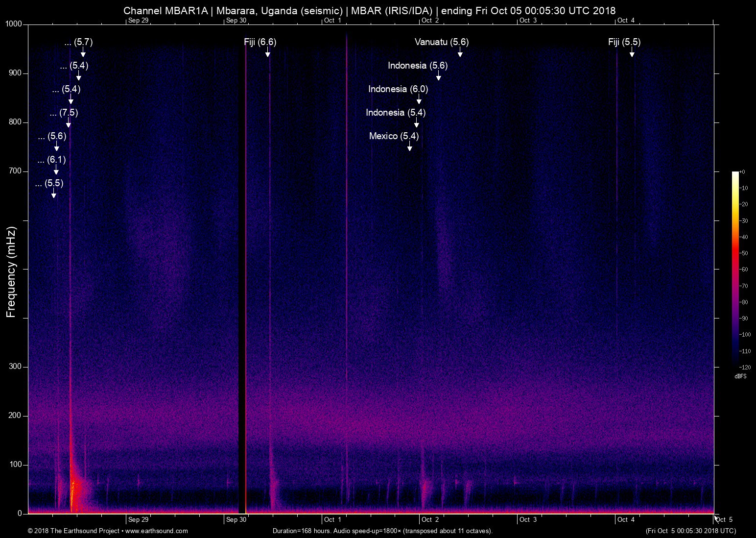Click the arrow below ... (5.7)
756x538 pixels.
(x=83, y=52)
